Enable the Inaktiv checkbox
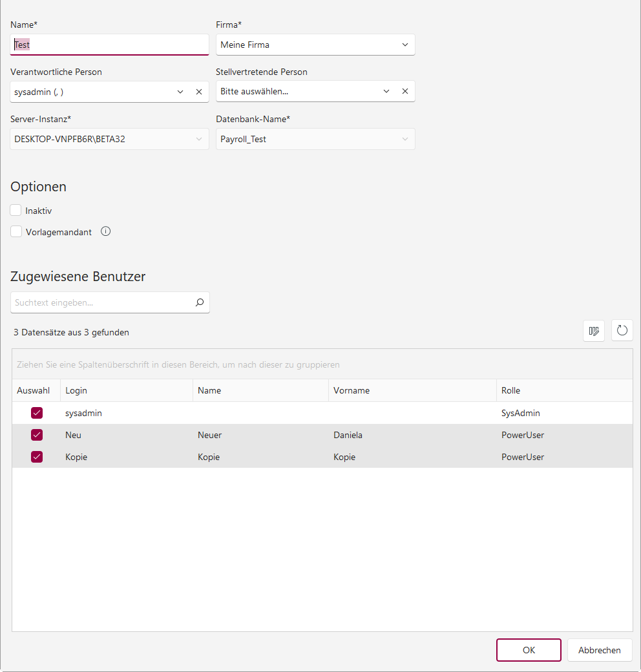Image resolution: width=641 pixels, height=672 pixels. click(16, 210)
